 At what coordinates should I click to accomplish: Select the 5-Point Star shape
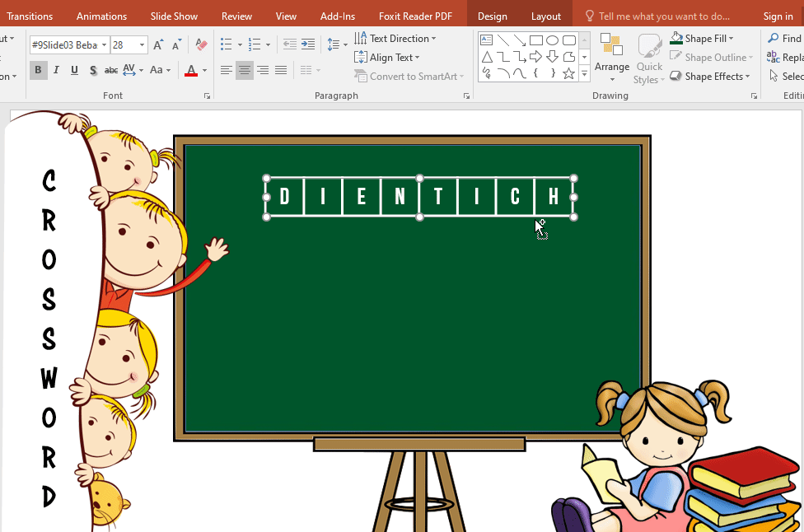(568, 73)
